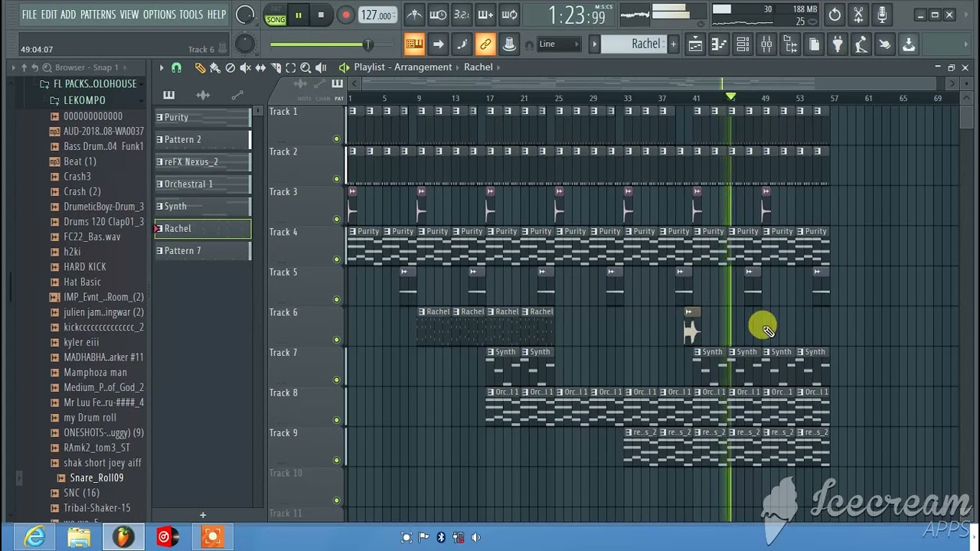Select the mute tool in playlist toolbar
This screenshot has width=980, height=551.
click(x=245, y=67)
